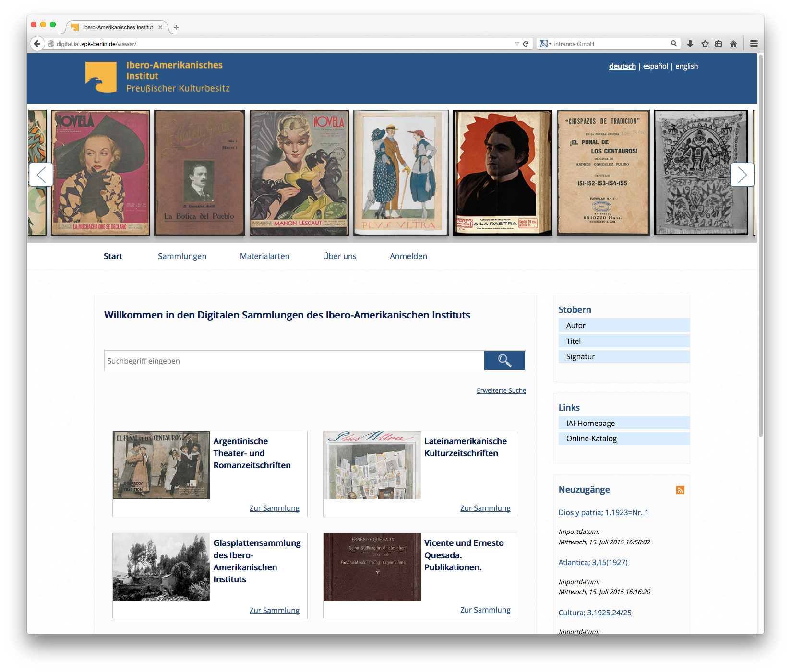Open the search engine selector dropdown
The width and height of the screenshot is (791, 672).
(x=546, y=44)
